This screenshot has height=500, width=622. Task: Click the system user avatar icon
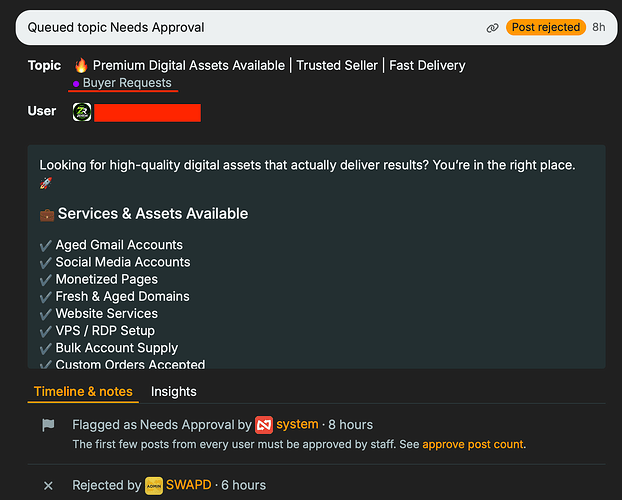coord(264,425)
